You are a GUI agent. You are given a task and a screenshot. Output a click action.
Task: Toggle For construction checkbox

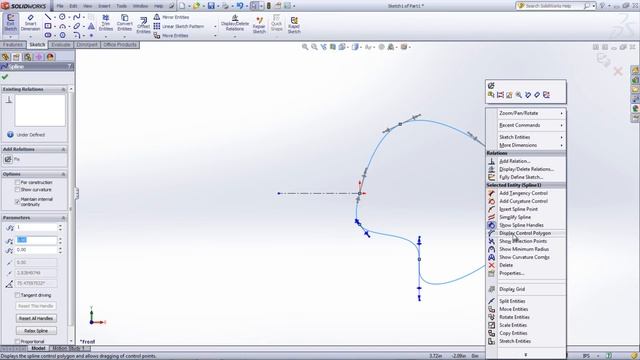coord(18,182)
